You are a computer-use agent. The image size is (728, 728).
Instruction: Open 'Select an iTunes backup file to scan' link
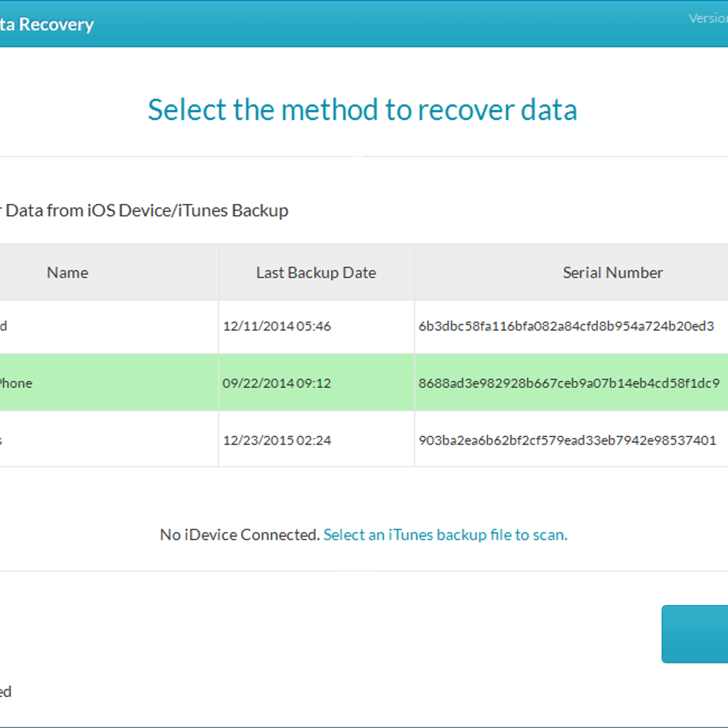445,535
